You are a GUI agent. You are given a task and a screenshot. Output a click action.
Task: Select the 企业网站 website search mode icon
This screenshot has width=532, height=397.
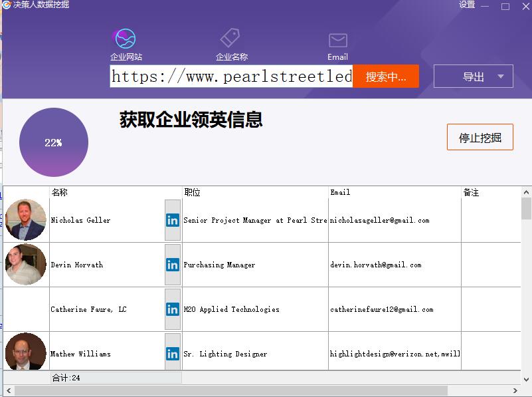point(124,39)
